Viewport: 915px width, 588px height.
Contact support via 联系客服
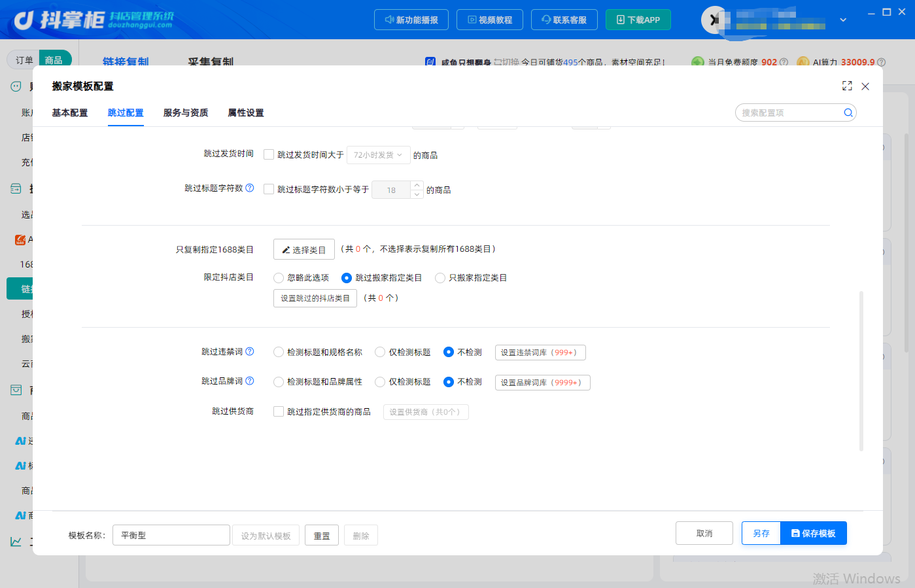564,20
